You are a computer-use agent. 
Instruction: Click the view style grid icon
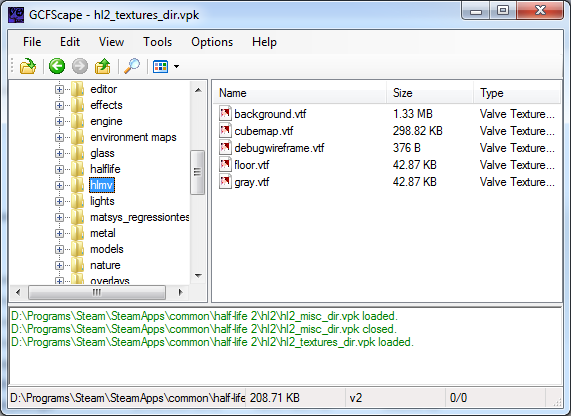(161, 67)
